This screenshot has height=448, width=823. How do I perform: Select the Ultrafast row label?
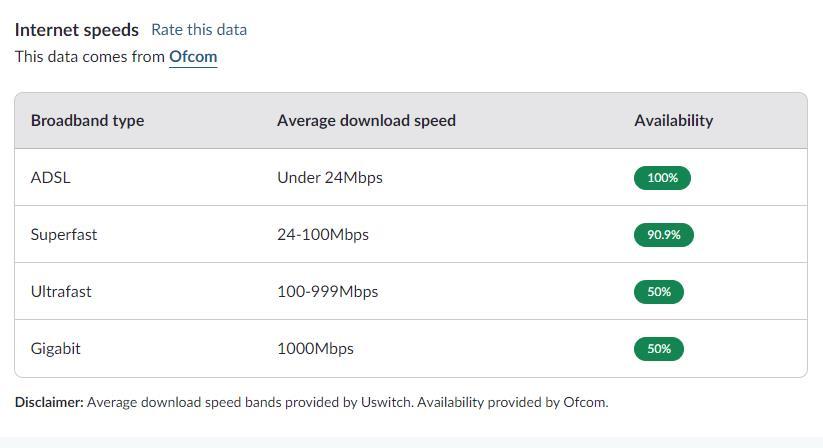point(61,292)
